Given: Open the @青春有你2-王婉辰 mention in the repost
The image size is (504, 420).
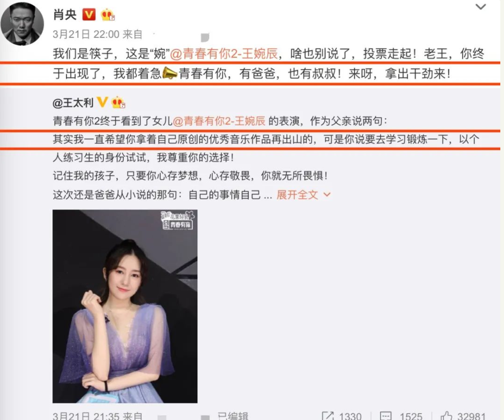Looking at the screenshot, I should [x=219, y=121].
